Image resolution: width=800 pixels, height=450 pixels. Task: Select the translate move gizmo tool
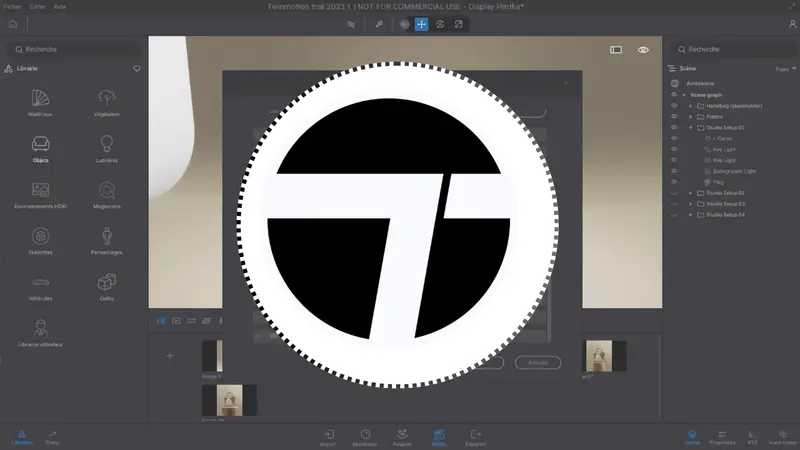coord(421,24)
